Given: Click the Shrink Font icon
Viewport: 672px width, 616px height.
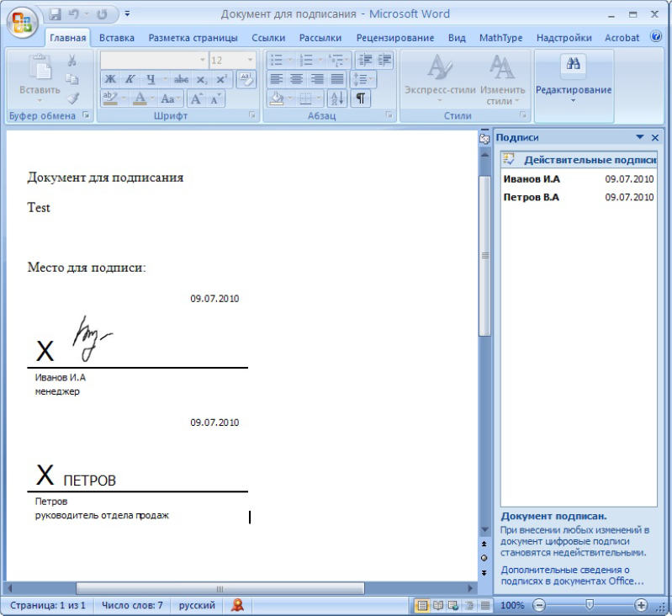Looking at the screenshot, I should tap(215, 98).
